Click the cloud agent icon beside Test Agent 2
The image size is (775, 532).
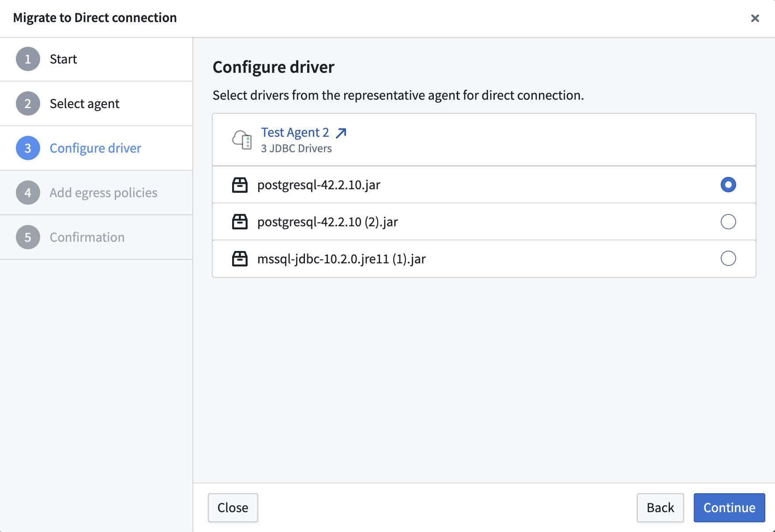242,140
